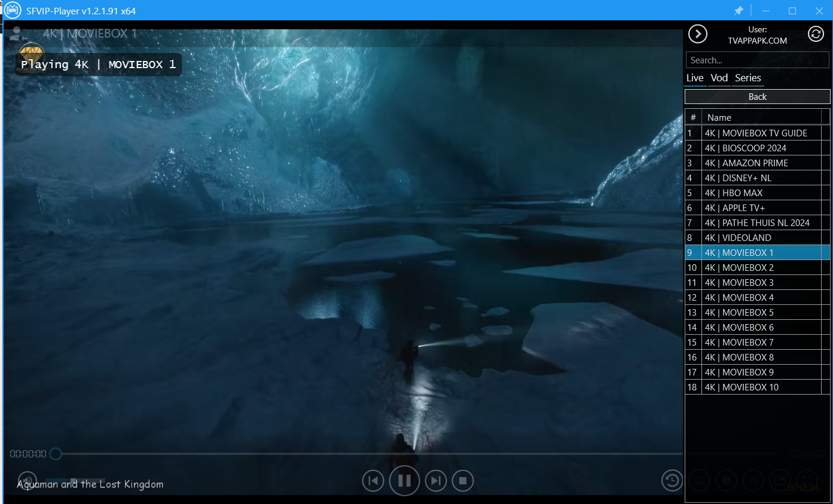
Task: Sort by the Name column header
Action: point(761,117)
